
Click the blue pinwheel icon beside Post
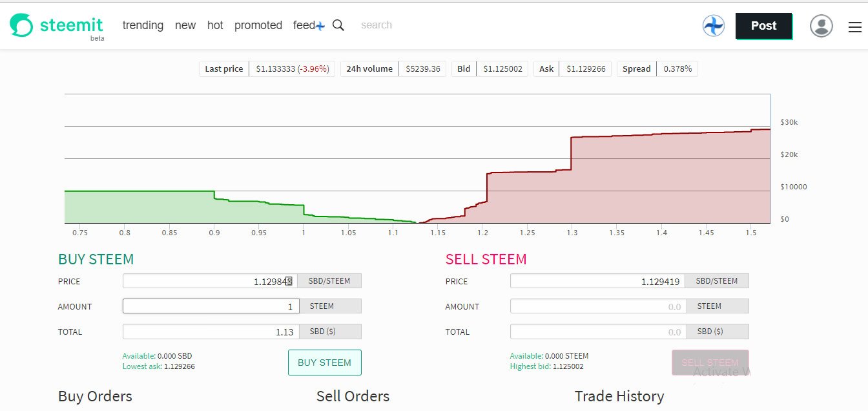(x=713, y=26)
